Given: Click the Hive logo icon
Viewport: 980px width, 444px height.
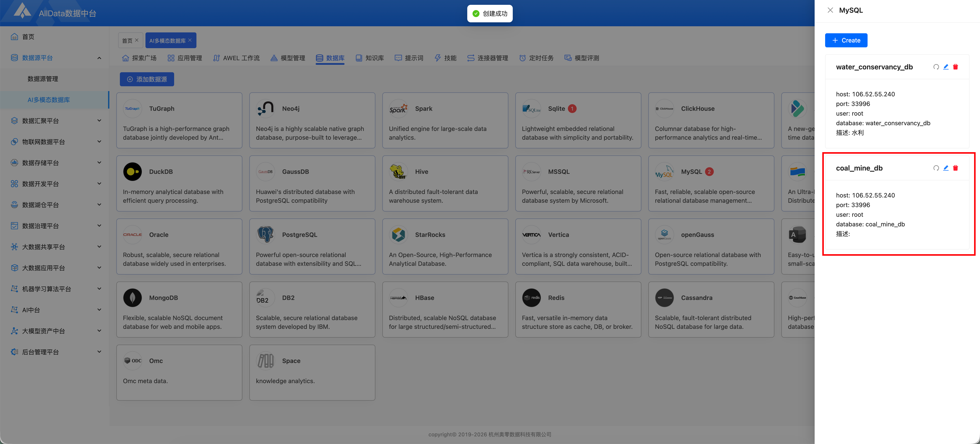Looking at the screenshot, I should [398, 172].
